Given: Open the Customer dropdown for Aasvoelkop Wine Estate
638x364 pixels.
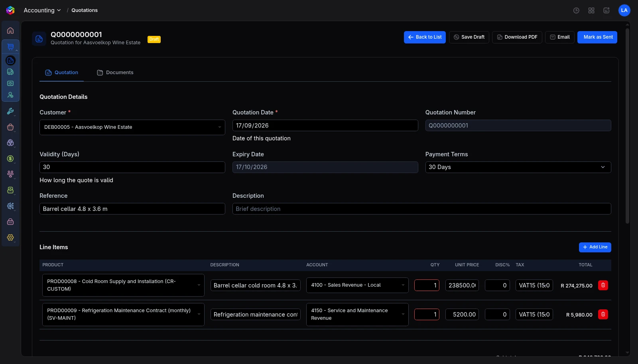Looking at the screenshot, I should coord(132,127).
